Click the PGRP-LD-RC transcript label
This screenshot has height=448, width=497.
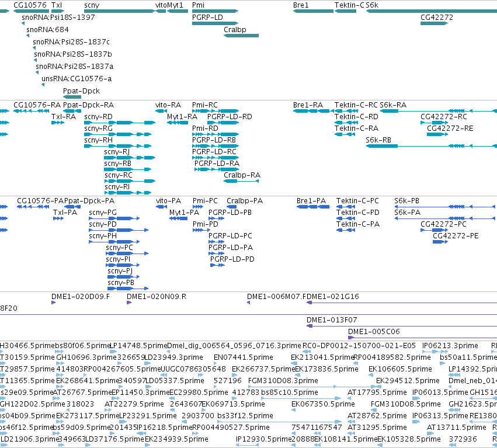coord(214,152)
